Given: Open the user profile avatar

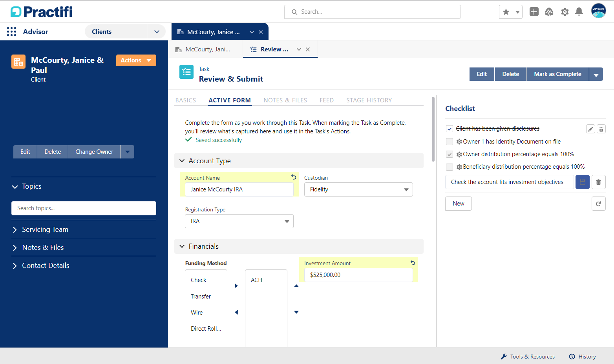Looking at the screenshot, I should [599, 11].
